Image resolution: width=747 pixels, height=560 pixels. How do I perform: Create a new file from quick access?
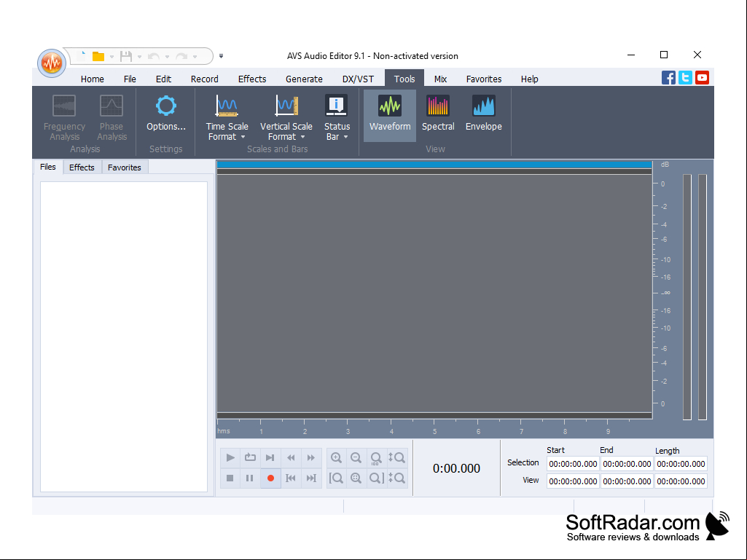pos(83,56)
